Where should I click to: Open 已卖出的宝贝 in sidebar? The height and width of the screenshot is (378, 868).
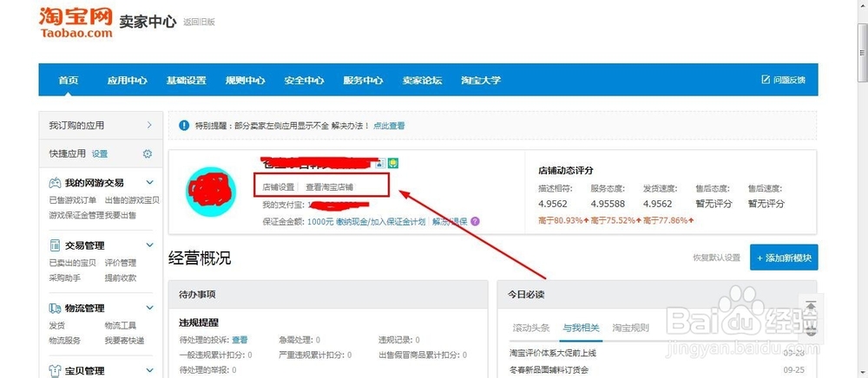click(73, 263)
